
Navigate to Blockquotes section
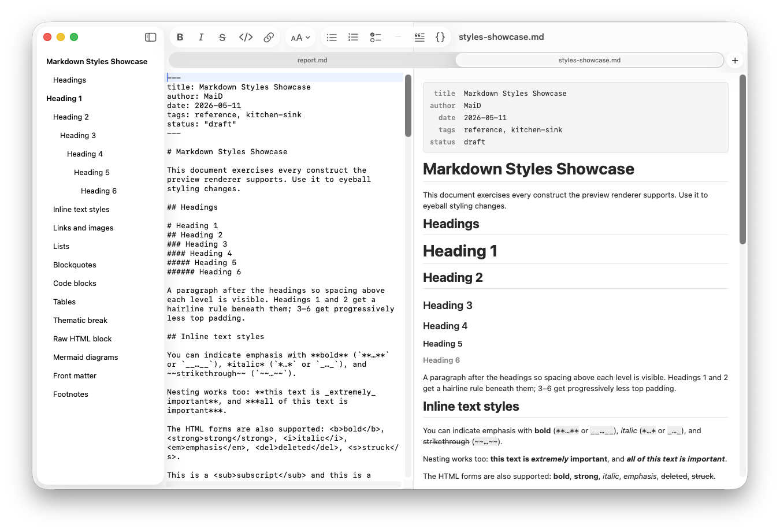click(75, 265)
